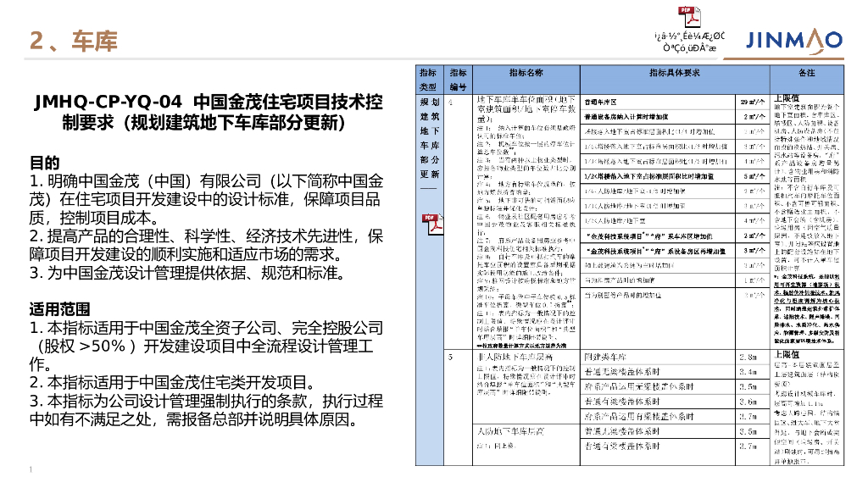Image resolution: width=868 pixels, height=488 pixels.
Task: Open the PDF attachment icon beside the JINMAO logo
Action: click(689, 17)
